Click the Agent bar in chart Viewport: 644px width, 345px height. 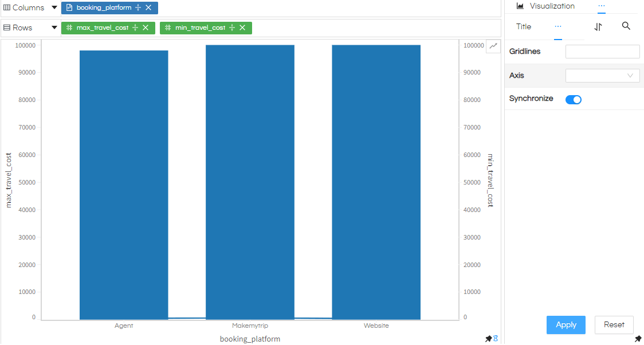[124, 185]
